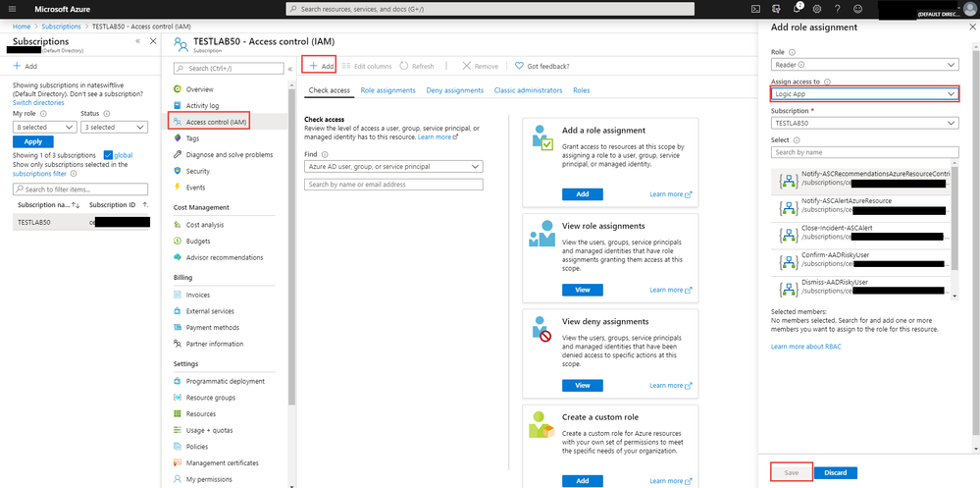Image resolution: width=980 pixels, height=488 pixels.
Task: Expand the Subscription dropdown TESTLAB50
Action: pyautogui.click(x=865, y=124)
